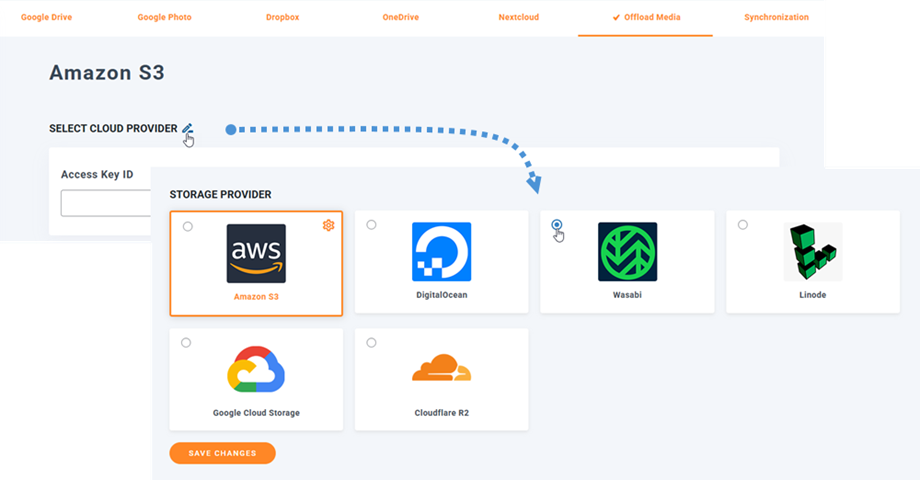Image resolution: width=920 pixels, height=480 pixels.
Task: Click the DigitalOcean logo icon
Action: click(x=441, y=252)
